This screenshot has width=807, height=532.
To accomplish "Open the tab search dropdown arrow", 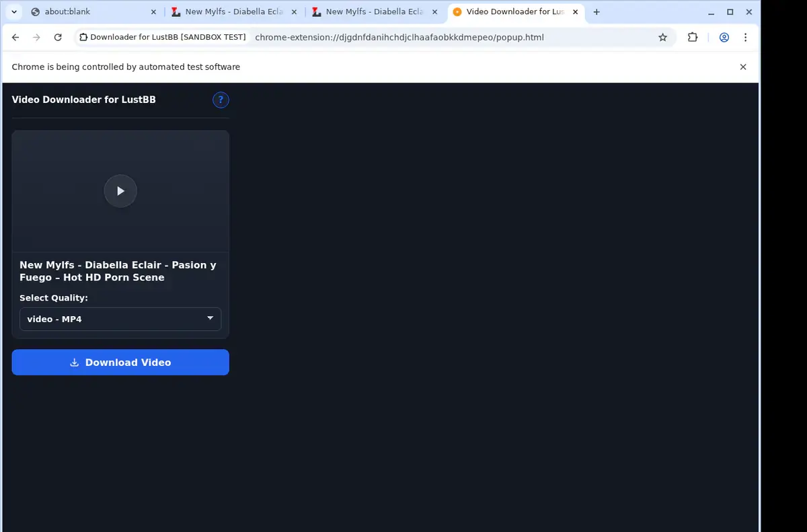I will pos(13,11).
